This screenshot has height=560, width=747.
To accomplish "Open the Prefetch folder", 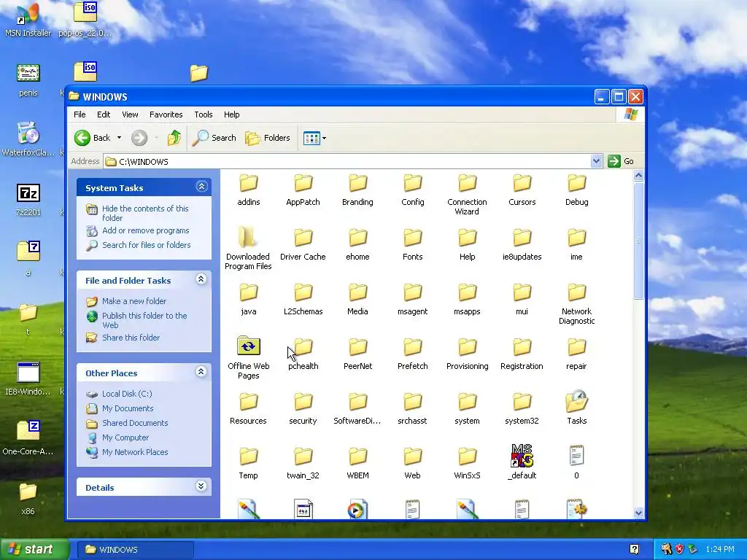I will click(x=413, y=354).
